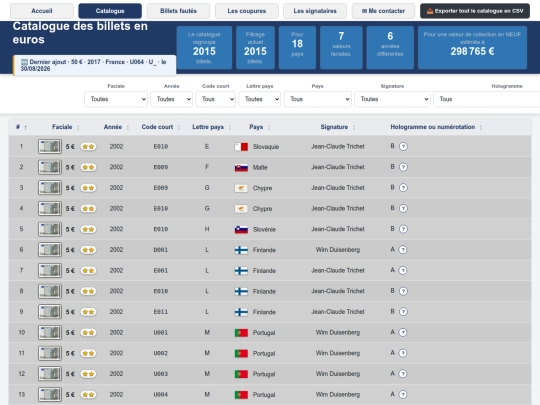This screenshot has height=405, width=540.
Task: Open the Année filter dropdown
Action: 172,99
